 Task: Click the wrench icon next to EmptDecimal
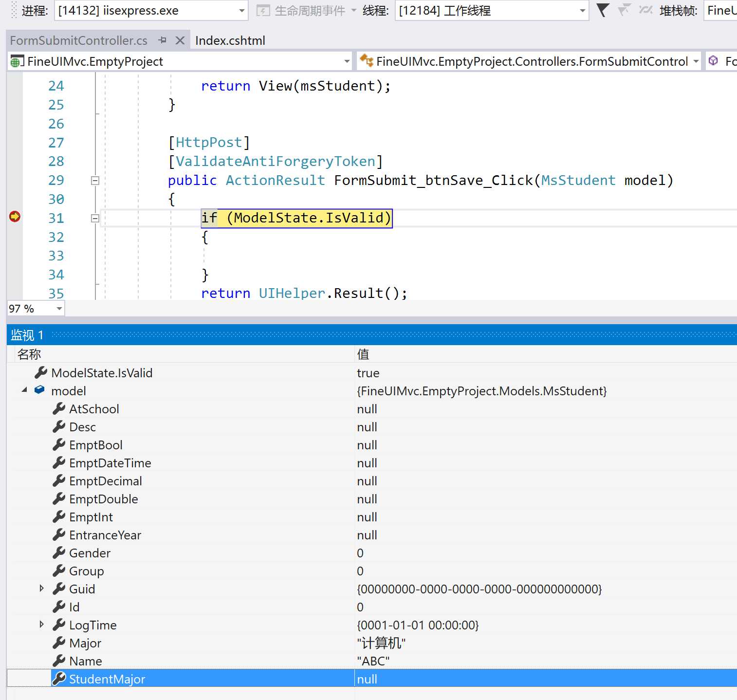click(59, 480)
